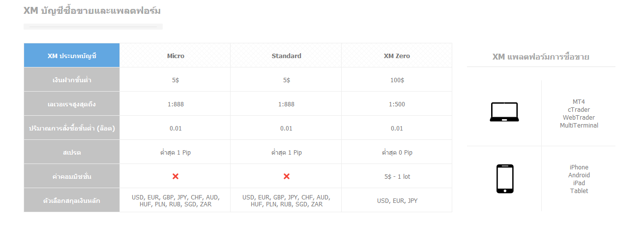Open the WebTrader platform entry
Image resolution: width=644 pixels, height=229 pixels.
pyautogui.click(x=579, y=118)
